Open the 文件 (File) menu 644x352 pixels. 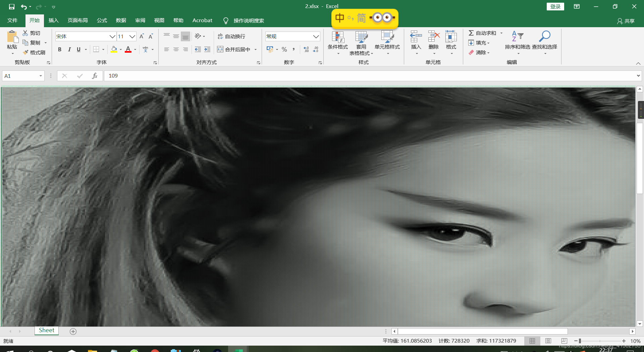point(12,20)
